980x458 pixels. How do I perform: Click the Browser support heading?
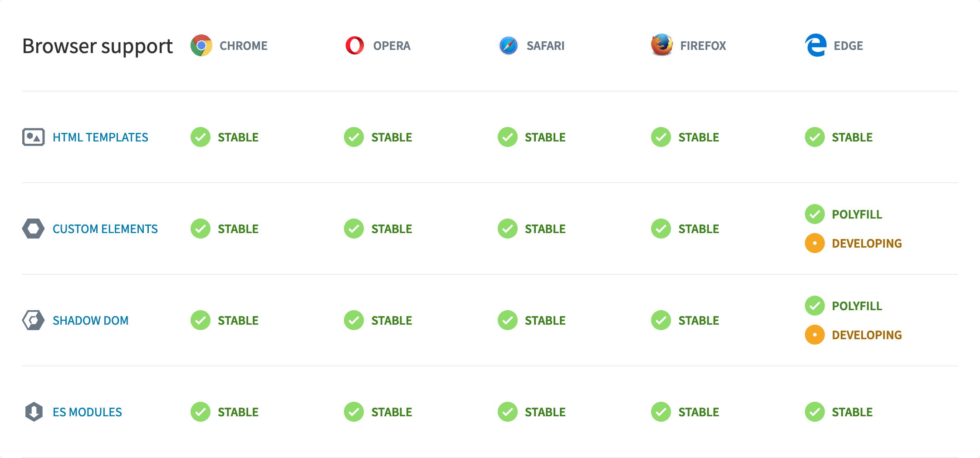pyautogui.click(x=98, y=46)
